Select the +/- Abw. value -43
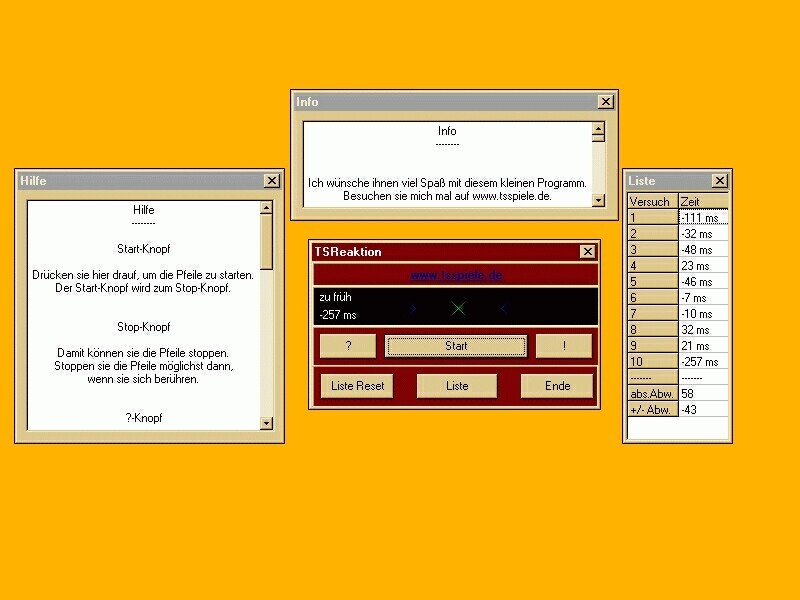The image size is (800, 600). tap(704, 410)
